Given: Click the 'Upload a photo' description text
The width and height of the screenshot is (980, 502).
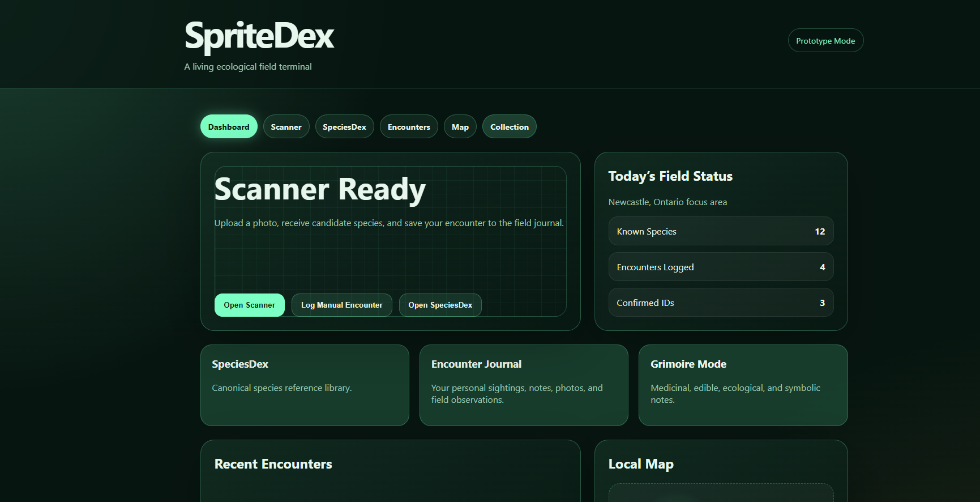Looking at the screenshot, I should click(389, 223).
